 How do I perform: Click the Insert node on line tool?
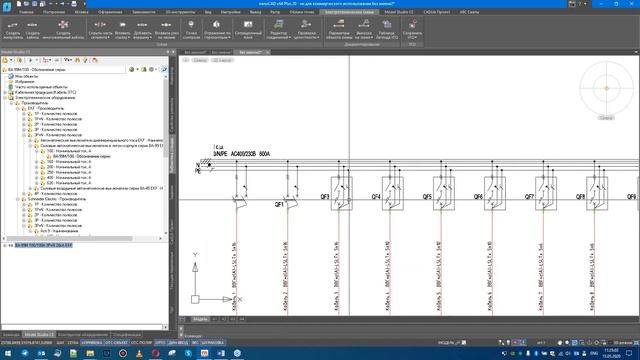click(167, 29)
